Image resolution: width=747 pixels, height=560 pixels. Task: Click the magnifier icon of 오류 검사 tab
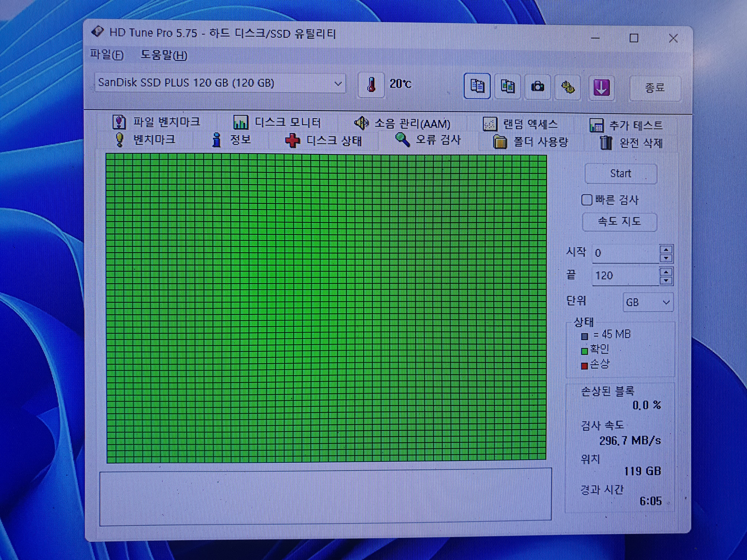click(403, 140)
